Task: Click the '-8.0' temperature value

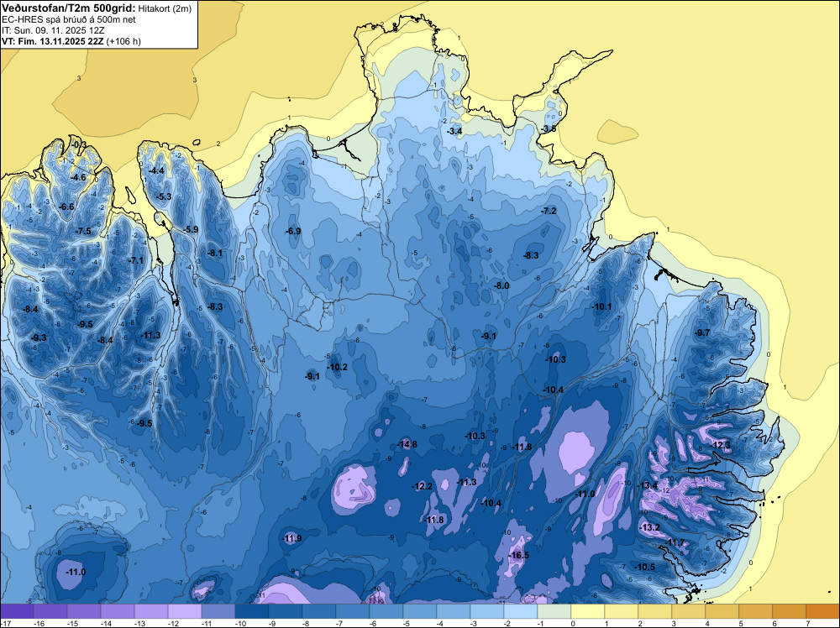Action: 501,286
